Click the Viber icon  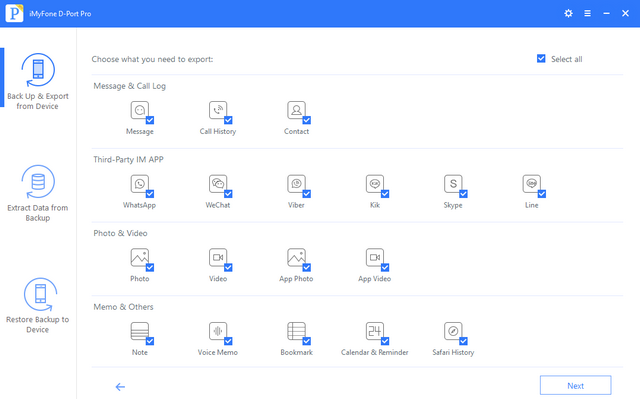click(296, 184)
